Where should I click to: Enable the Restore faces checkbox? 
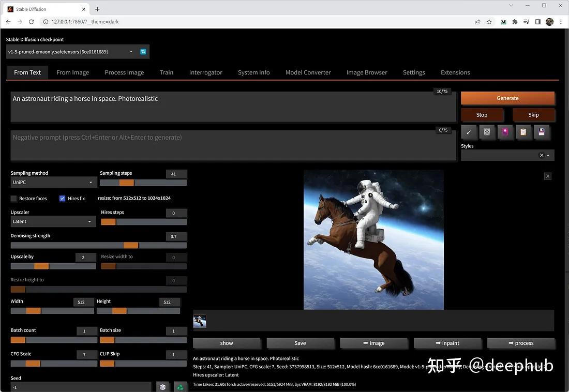(x=13, y=198)
